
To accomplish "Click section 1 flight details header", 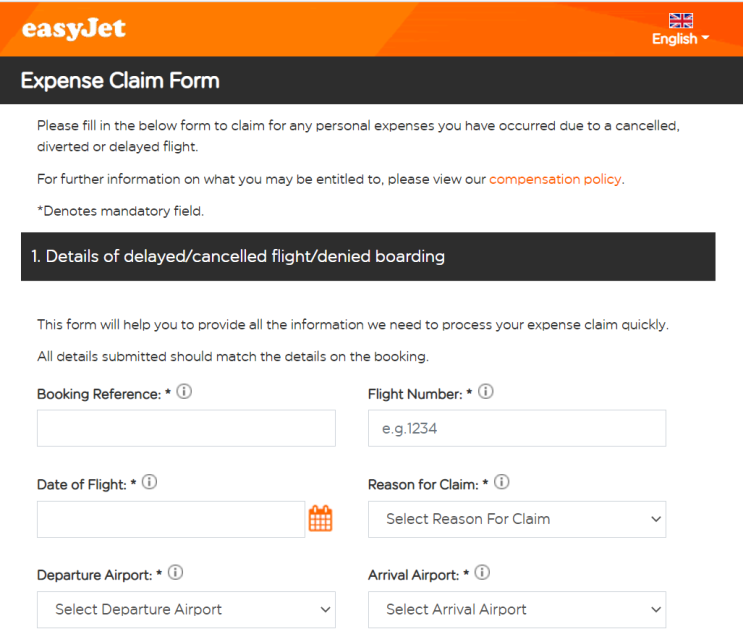I will pos(238,257).
